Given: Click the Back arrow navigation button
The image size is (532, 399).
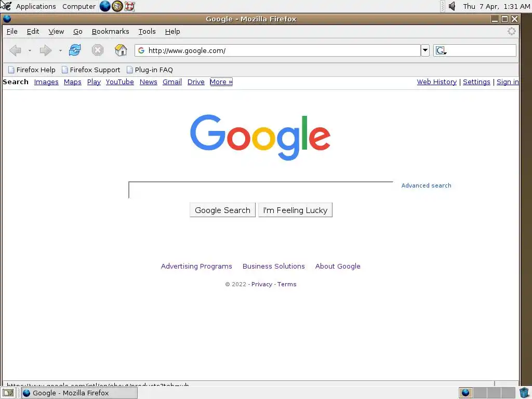Looking at the screenshot, I should [15, 50].
